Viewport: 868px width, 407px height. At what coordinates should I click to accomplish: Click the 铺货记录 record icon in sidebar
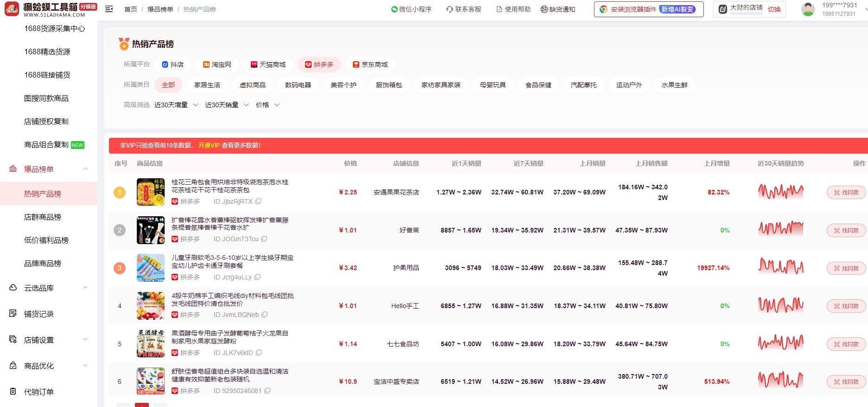pyautogui.click(x=13, y=314)
